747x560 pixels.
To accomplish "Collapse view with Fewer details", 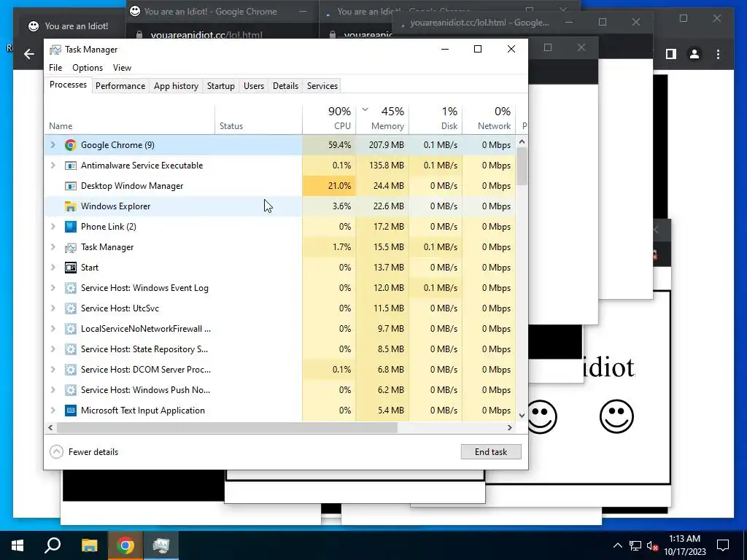I will click(x=84, y=452).
